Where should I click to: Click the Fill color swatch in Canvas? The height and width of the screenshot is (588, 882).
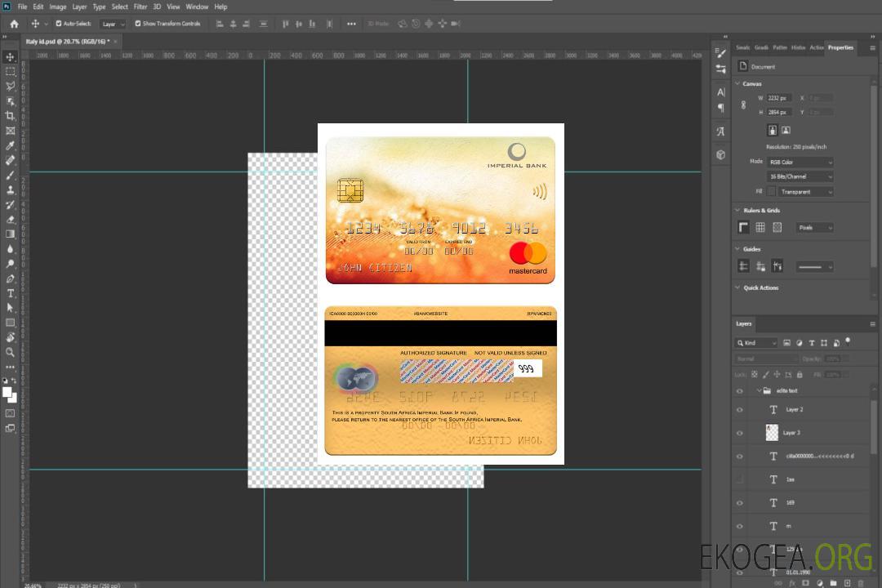772,192
